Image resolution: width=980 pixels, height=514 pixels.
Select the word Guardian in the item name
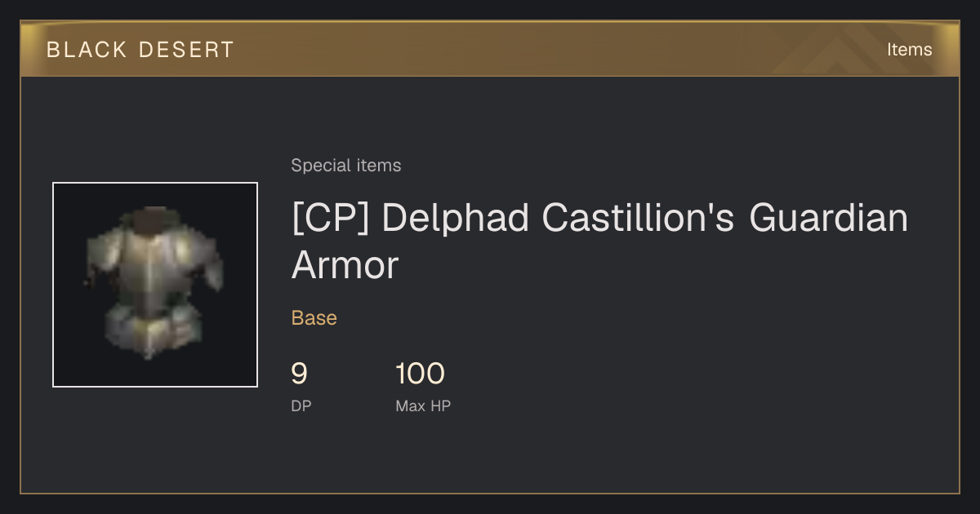point(828,219)
